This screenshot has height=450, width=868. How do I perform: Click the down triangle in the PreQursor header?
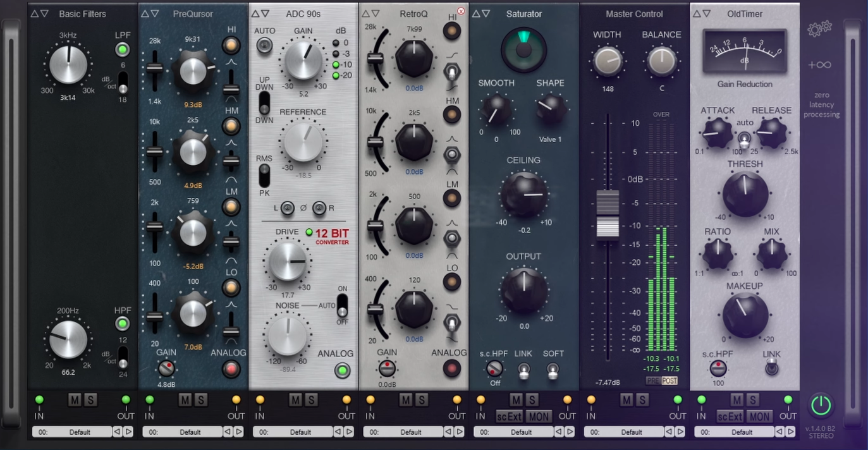coord(156,13)
